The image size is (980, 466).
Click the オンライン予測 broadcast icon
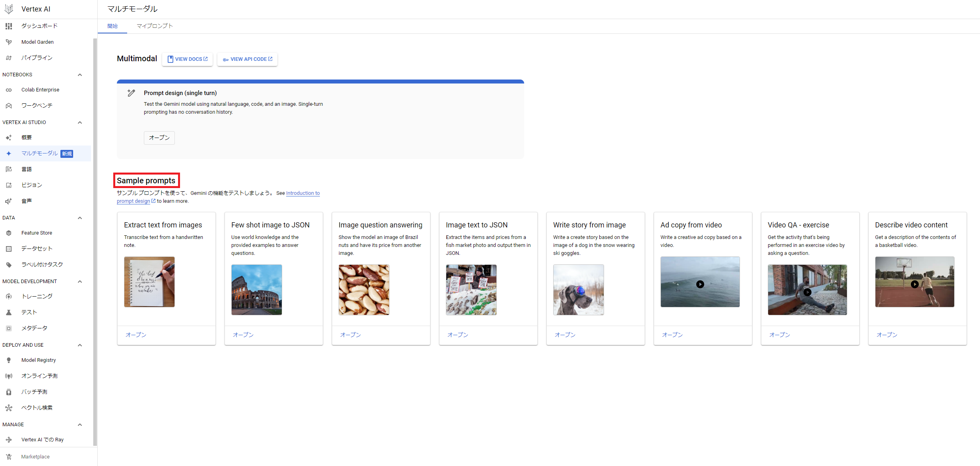9,376
